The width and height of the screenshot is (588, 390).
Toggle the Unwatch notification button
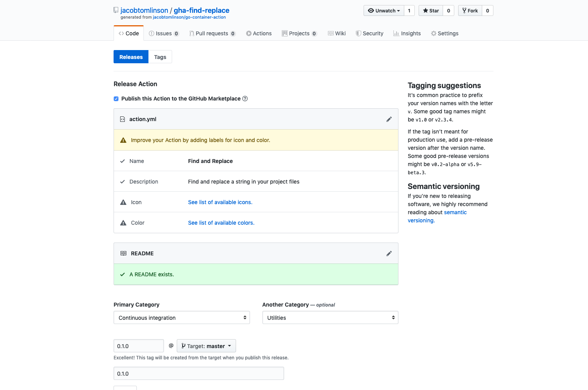click(x=384, y=10)
